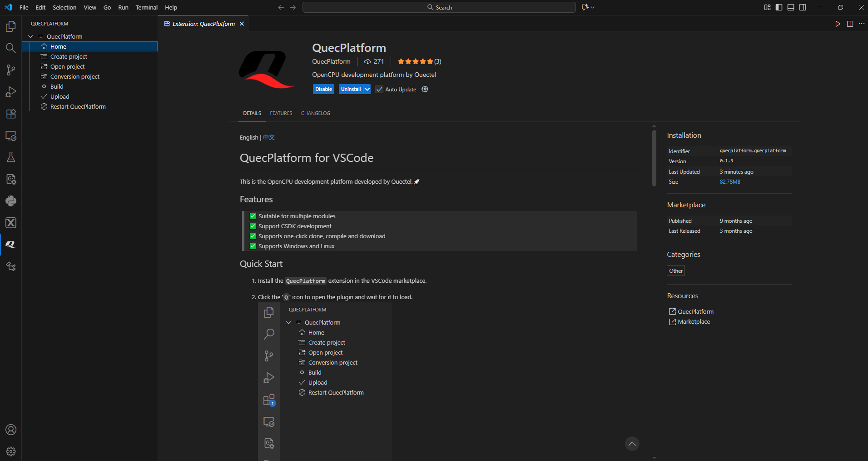Open the Terminal menu
The image size is (868, 461).
pos(146,7)
